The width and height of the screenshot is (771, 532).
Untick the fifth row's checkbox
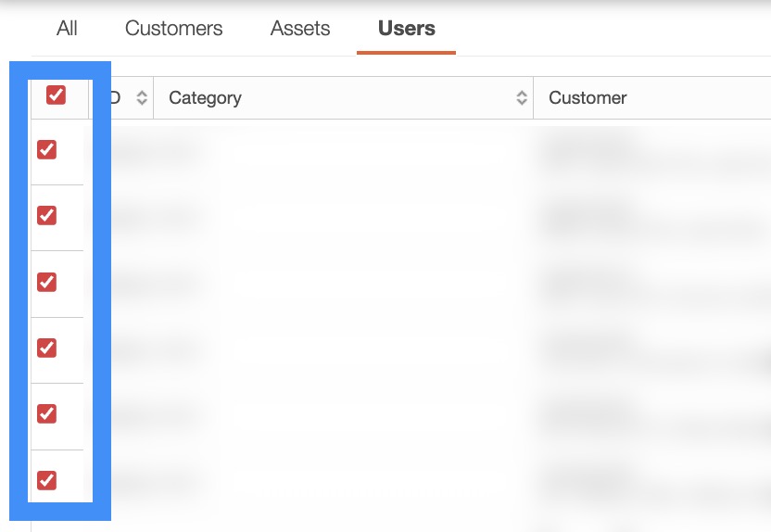[x=46, y=414]
